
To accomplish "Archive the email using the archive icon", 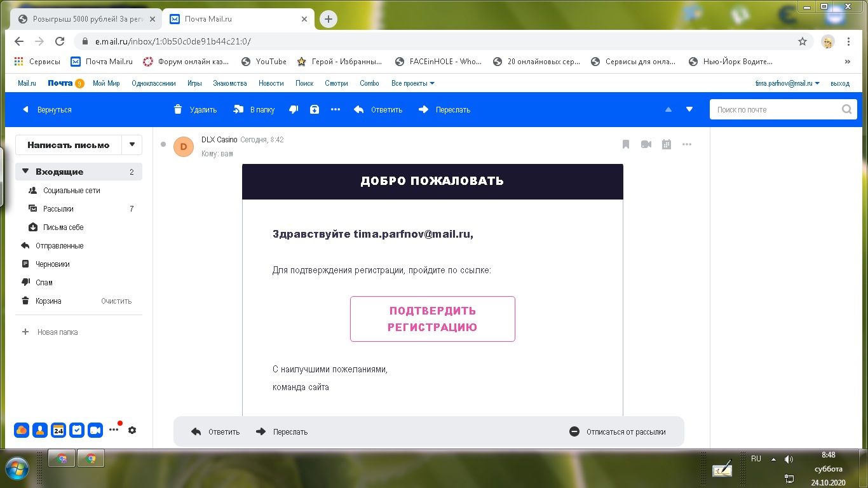I will pos(315,109).
